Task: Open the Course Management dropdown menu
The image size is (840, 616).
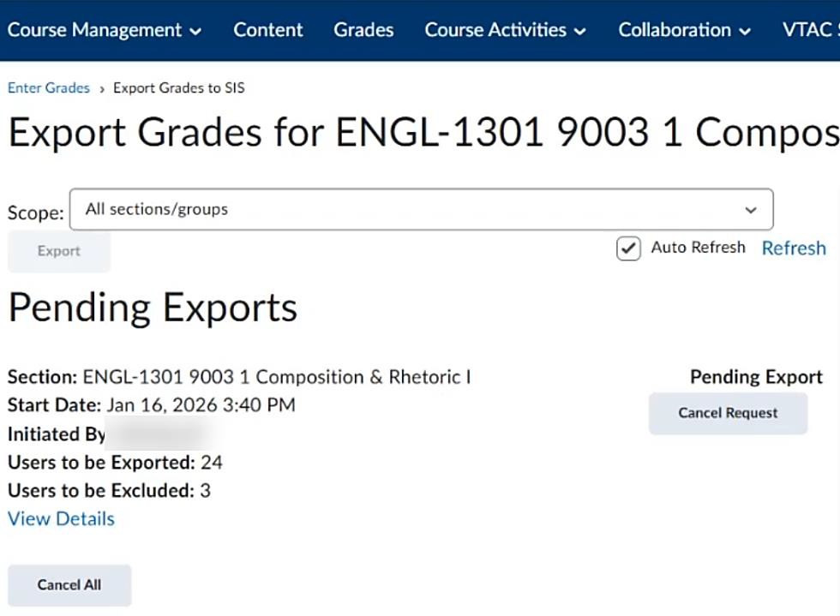Action: click(x=97, y=30)
